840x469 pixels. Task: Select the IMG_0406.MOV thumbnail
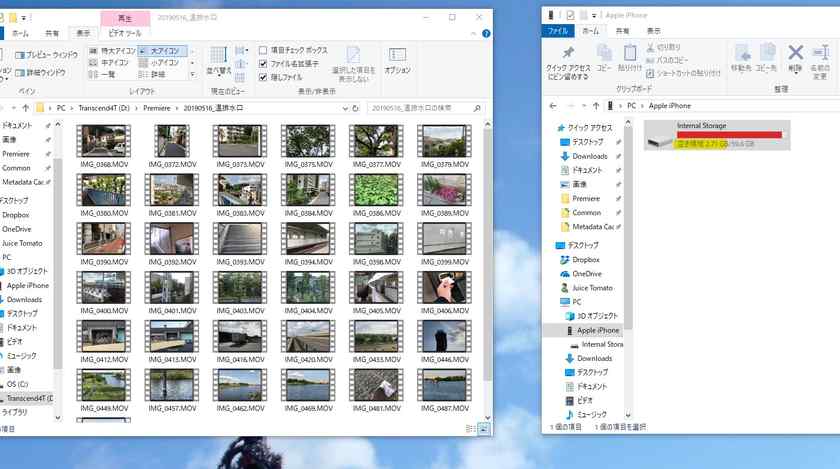(445, 287)
